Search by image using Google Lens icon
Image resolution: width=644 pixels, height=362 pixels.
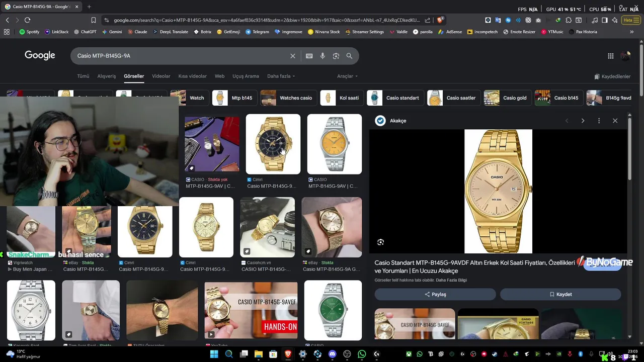click(x=336, y=56)
